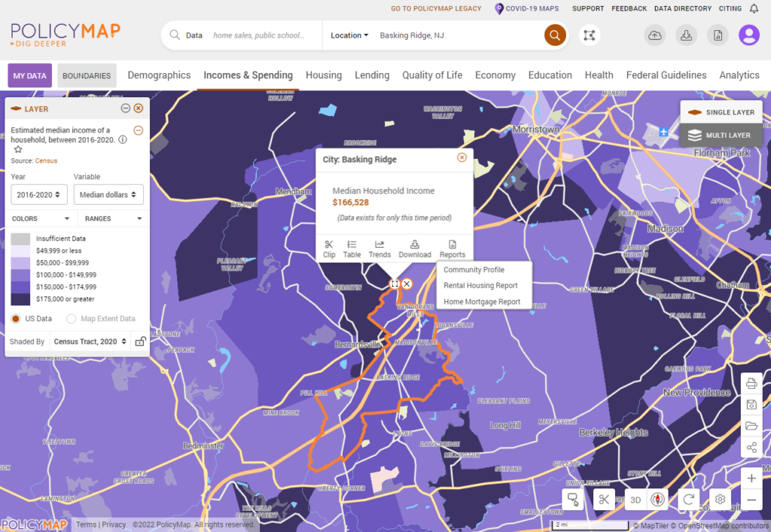Select Home Mortgage Report
This screenshot has width=771, height=532.
[x=482, y=302]
